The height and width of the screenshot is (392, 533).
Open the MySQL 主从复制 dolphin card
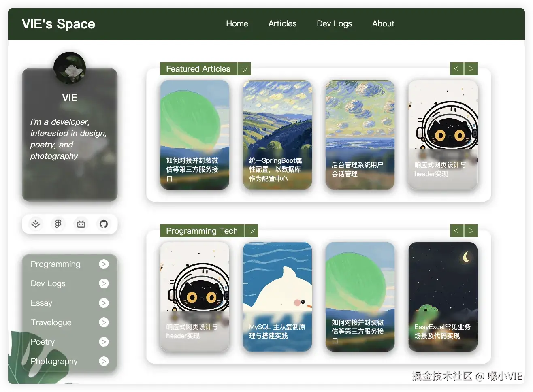pyautogui.click(x=277, y=297)
